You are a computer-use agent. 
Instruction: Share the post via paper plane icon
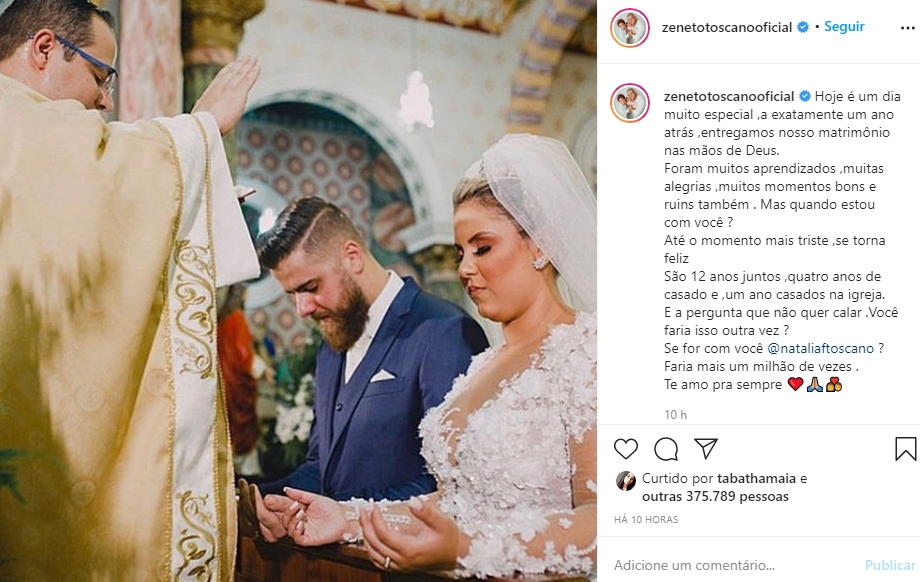(706, 448)
